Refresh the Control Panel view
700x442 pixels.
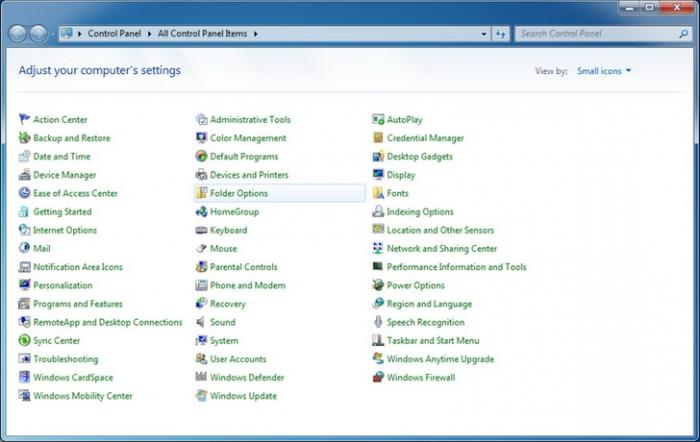tap(500, 34)
